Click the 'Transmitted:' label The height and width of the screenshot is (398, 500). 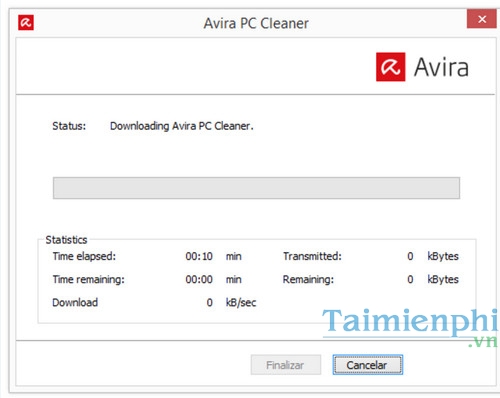click(x=312, y=256)
